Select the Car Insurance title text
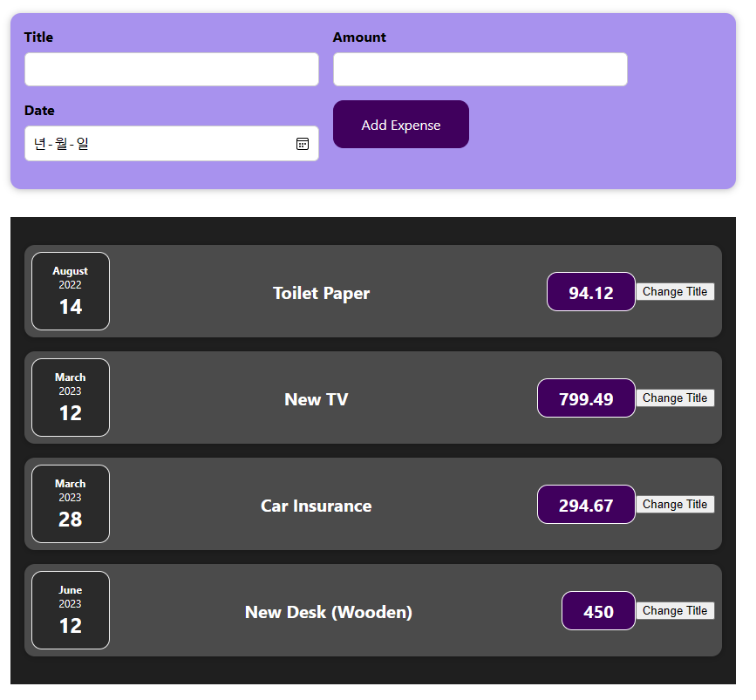Image resolution: width=756 pixels, height=700 pixels. click(x=317, y=506)
